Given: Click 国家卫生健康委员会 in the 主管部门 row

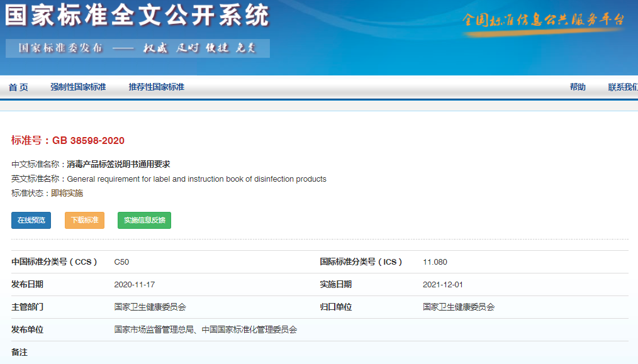Looking at the screenshot, I should point(150,306).
